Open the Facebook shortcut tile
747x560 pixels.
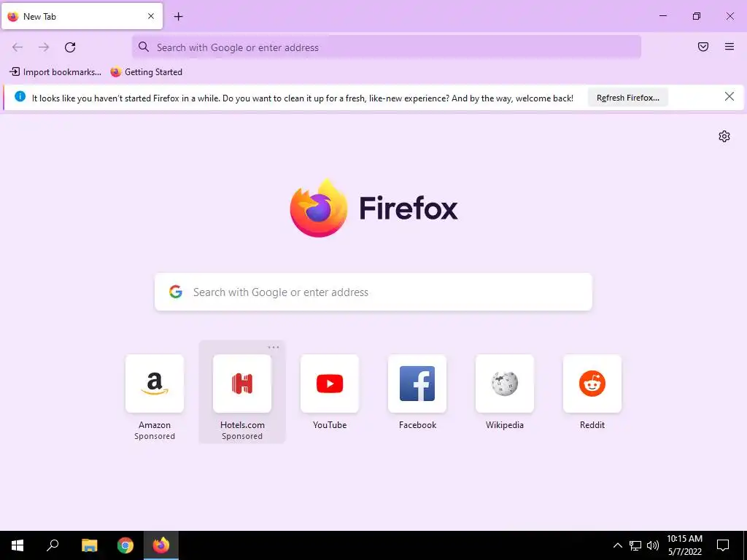(417, 392)
